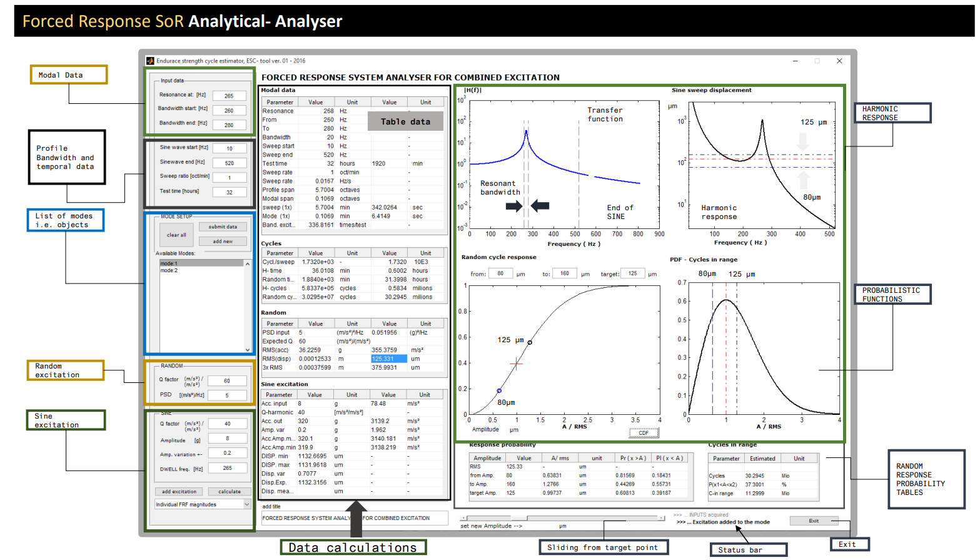Click the 'calculate' button
This screenshot has height=560, width=980.
230,491
